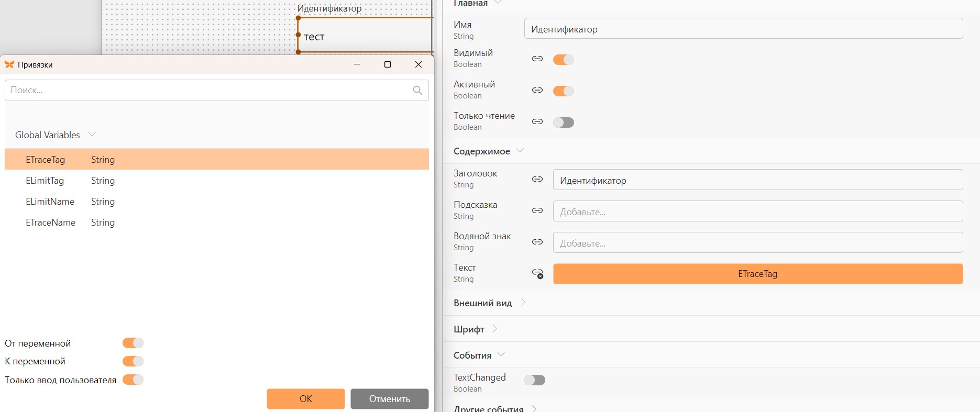980x412 pixels.
Task: Open the binding link icon for Подсказка
Action: [x=537, y=210]
